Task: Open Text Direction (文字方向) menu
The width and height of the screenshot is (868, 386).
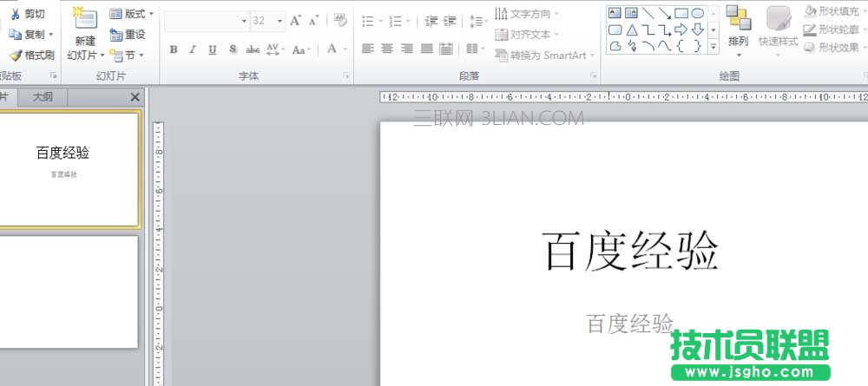Action: 527,14
